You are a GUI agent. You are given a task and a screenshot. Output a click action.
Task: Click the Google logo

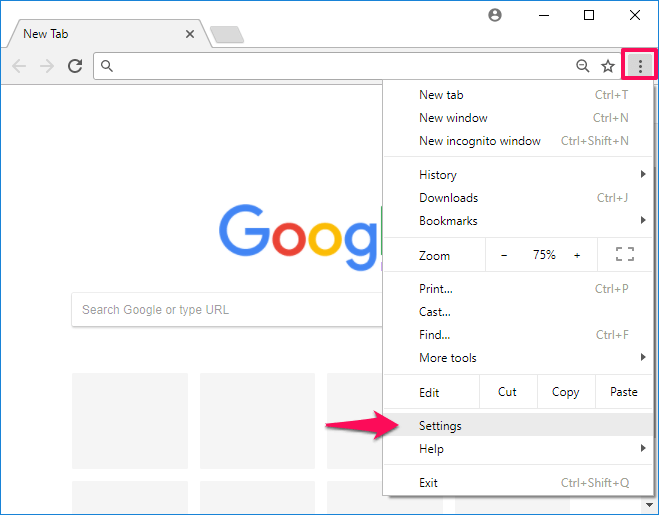click(299, 238)
